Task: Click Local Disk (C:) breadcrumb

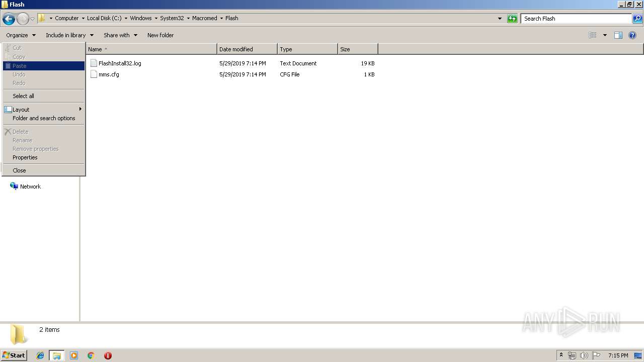Action: (x=104, y=18)
